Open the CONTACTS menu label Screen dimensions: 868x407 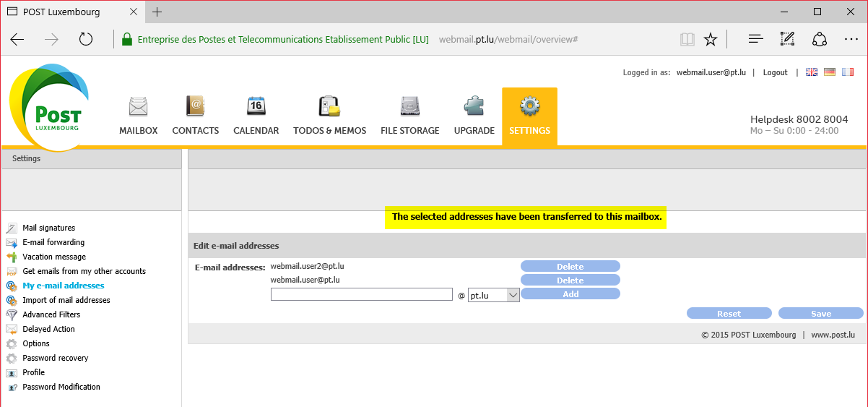(x=195, y=131)
